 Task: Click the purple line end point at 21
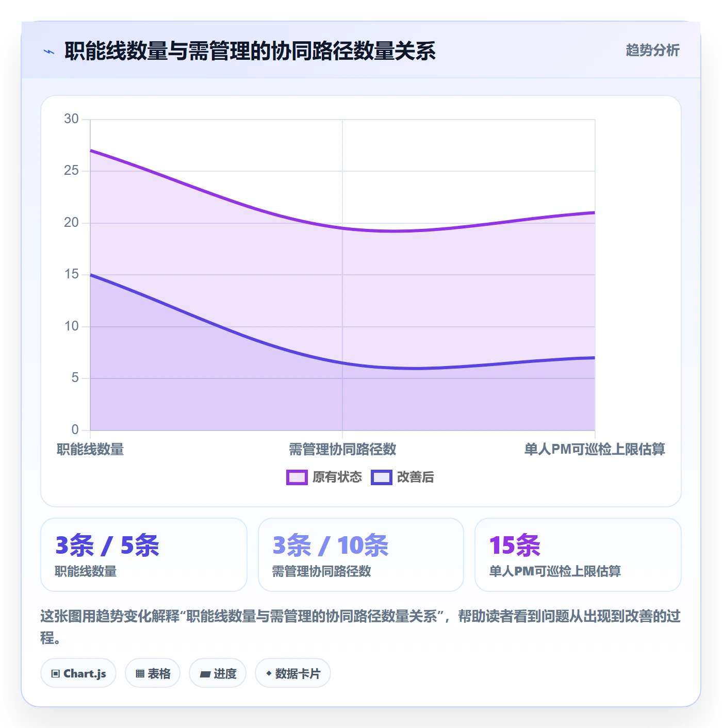click(595, 212)
